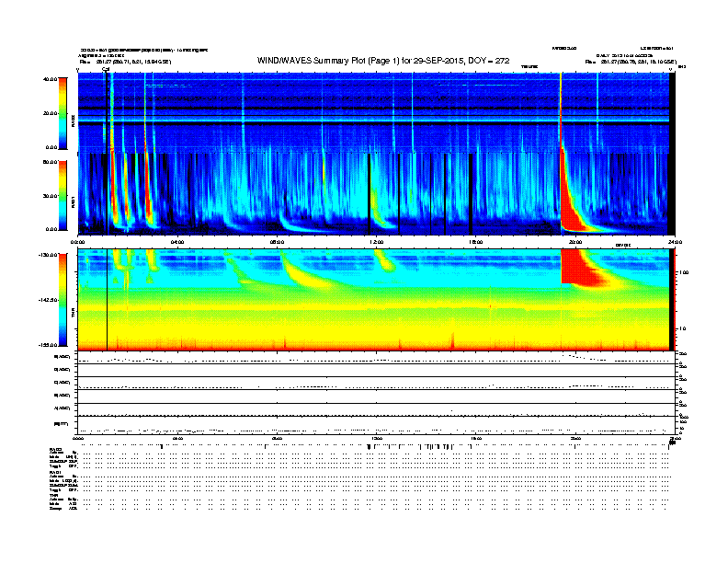Click the black vertical line in TNR panel
Viewport: 728px width, 563px height.
(108, 304)
